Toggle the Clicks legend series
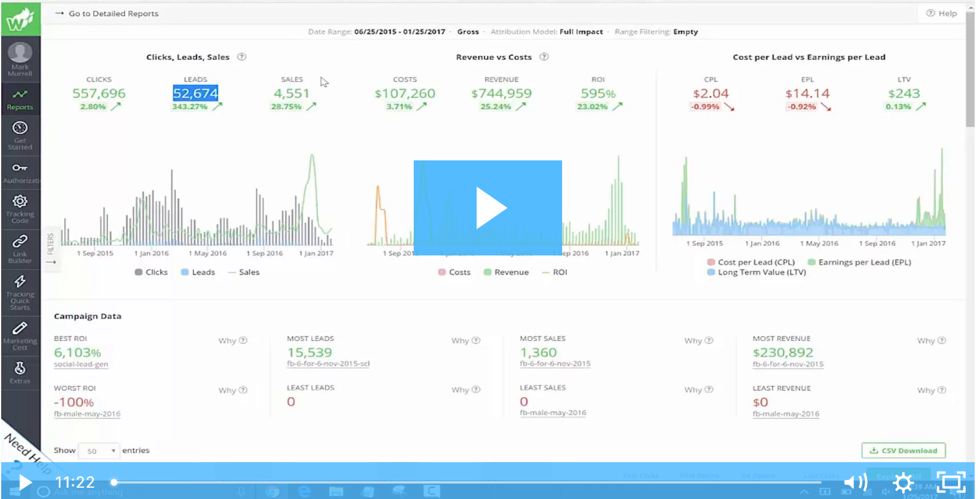980x499 pixels. point(151,272)
